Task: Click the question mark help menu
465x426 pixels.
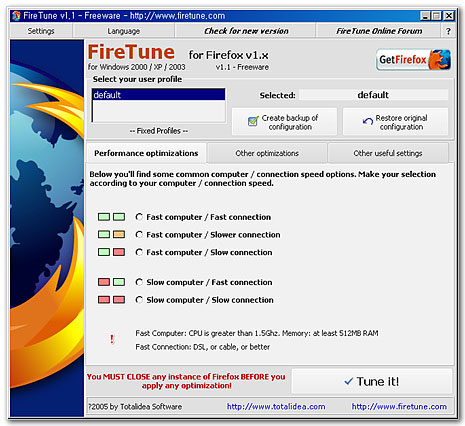Action: [448, 31]
